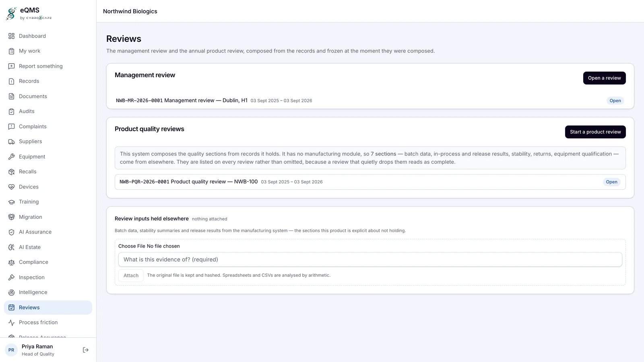Click the log out icon beside Priya Raman

(x=86, y=350)
